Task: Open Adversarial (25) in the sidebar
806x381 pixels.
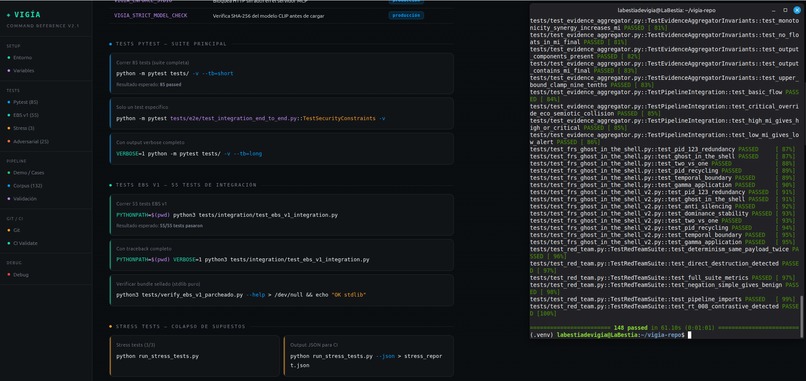Action: [x=31, y=141]
